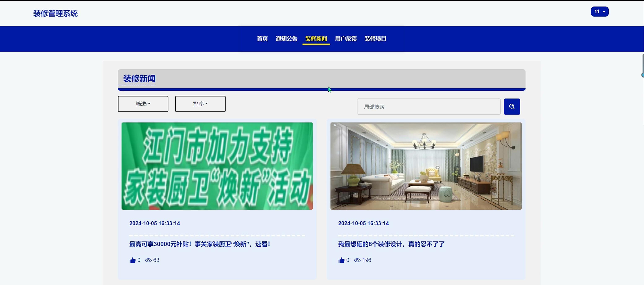
Task: Like the 30000元补贴 news article
Action: pyautogui.click(x=133, y=260)
